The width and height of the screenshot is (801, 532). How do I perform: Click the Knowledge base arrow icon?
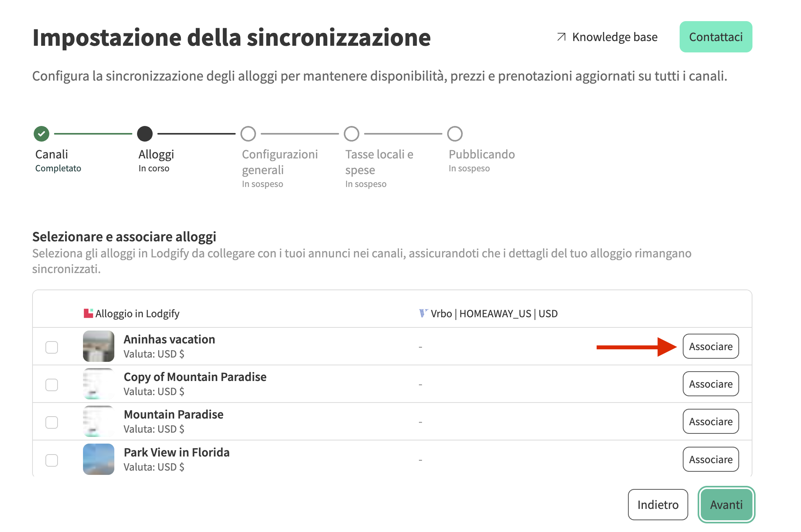pos(561,37)
